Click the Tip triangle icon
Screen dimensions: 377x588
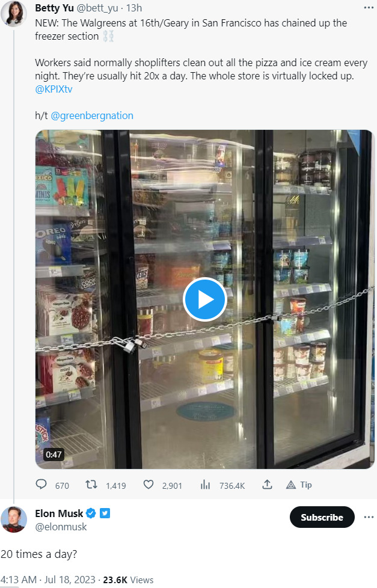coord(291,485)
